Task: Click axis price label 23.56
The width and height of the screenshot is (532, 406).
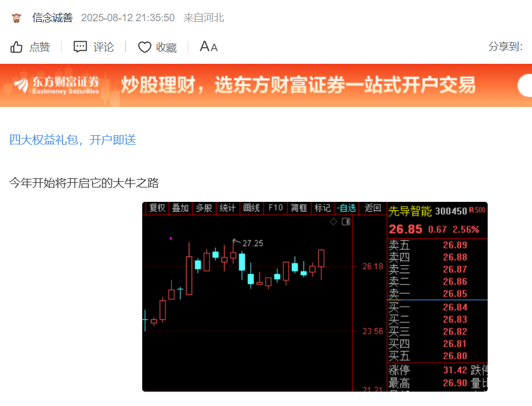Action: (373, 331)
